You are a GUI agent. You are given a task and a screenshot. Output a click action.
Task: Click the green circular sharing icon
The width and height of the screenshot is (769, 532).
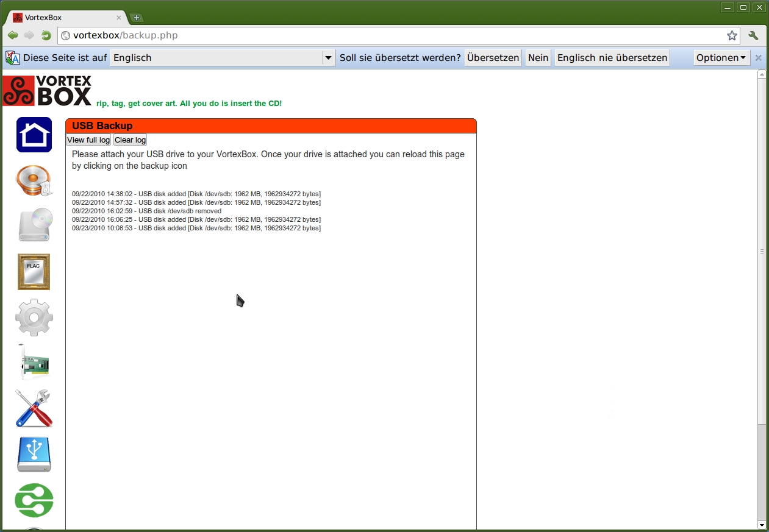coord(34,500)
